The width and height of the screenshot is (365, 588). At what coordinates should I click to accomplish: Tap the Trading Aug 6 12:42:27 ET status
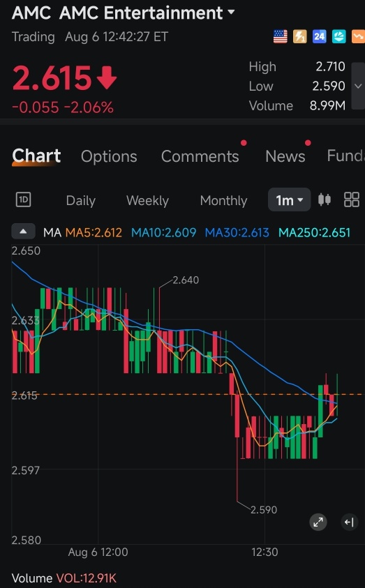90,37
